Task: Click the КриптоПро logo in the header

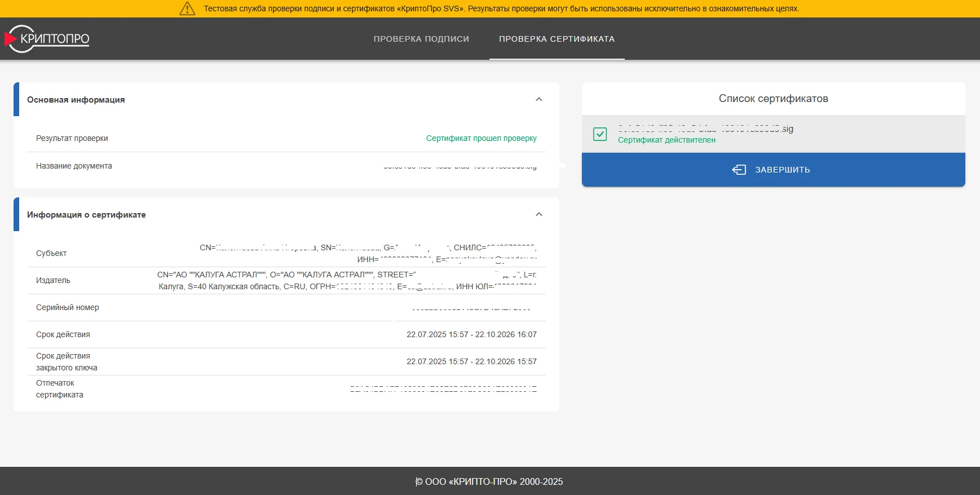Action: click(x=47, y=39)
